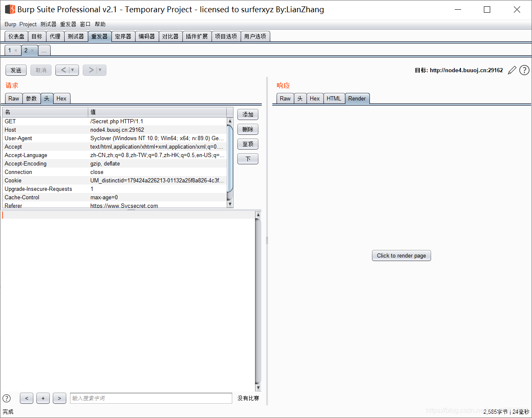The image size is (532, 418).
Task: Switch to the 对比器 comparer tab
Action: click(x=171, y=36)
